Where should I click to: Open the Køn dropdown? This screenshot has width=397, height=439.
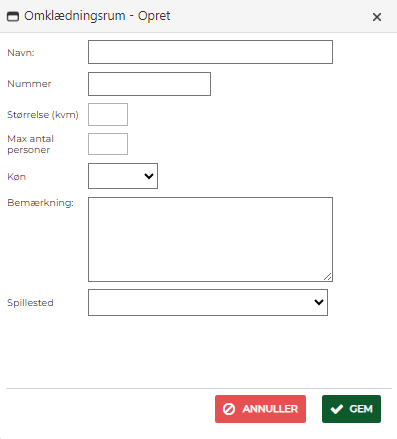point(123,176)
